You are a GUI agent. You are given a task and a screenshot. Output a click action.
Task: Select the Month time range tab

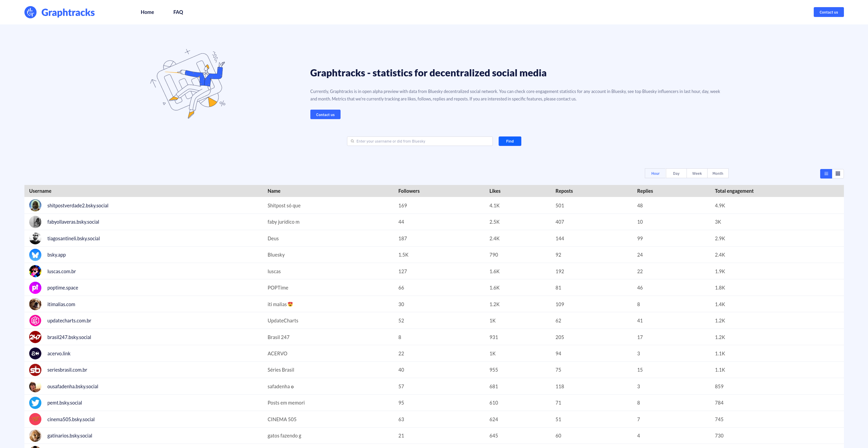718,173
